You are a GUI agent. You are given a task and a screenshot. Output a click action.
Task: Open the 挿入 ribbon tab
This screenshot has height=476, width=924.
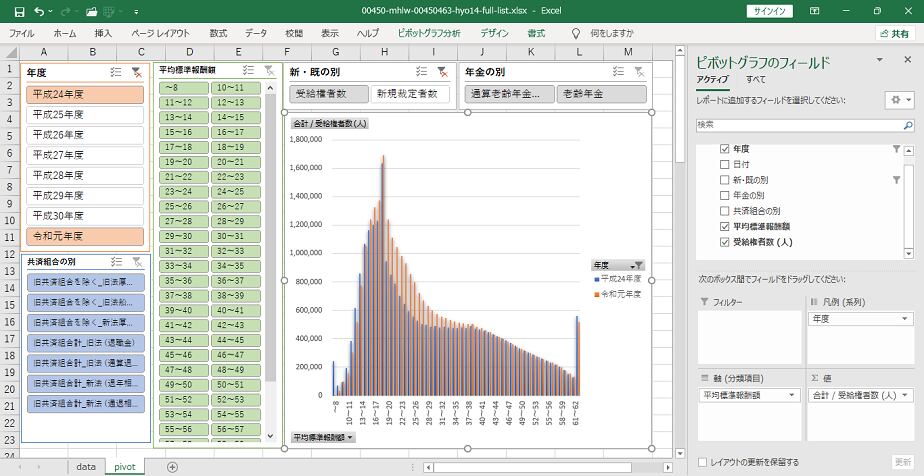click(x=103, y=33)
